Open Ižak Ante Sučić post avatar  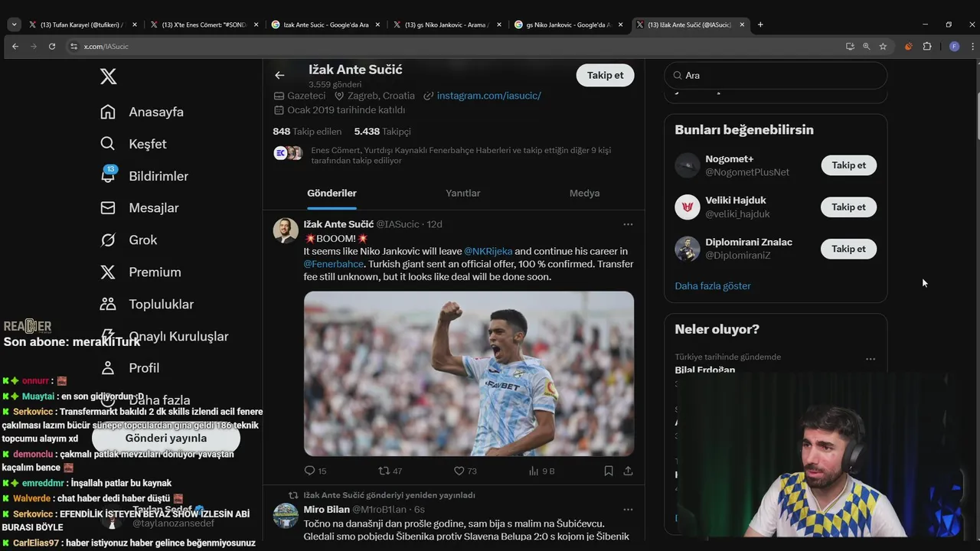pos(286,230)
